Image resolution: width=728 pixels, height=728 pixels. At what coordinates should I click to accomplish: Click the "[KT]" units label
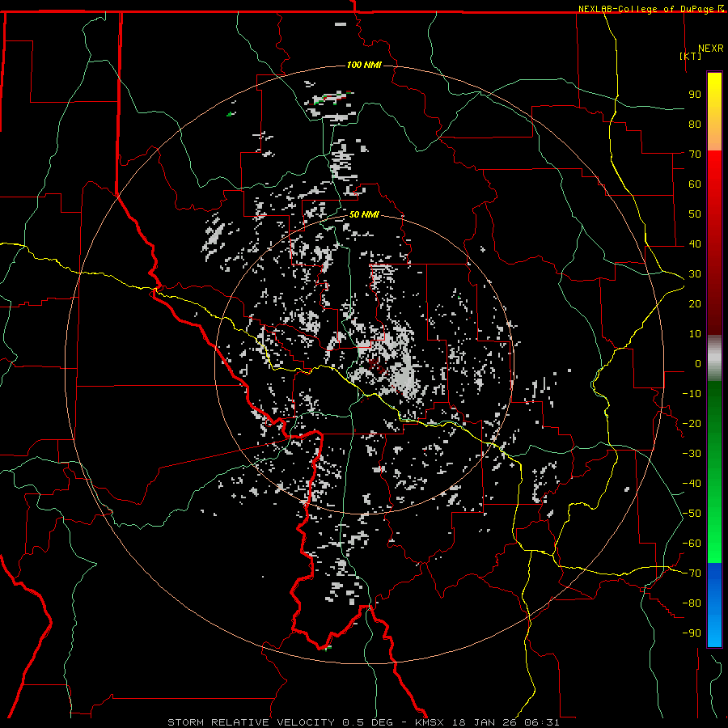(691, 56)
